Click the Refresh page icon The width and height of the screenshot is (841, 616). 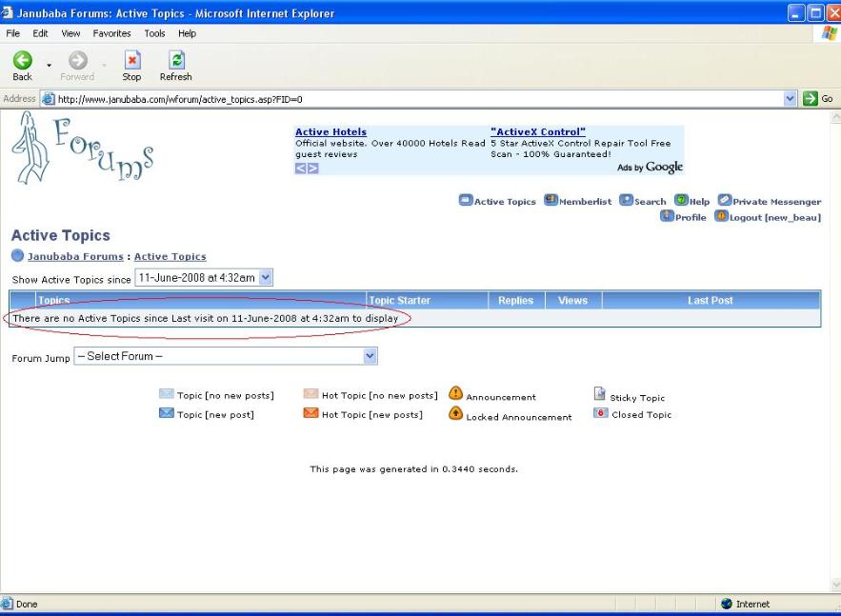[x=176, y=60]
